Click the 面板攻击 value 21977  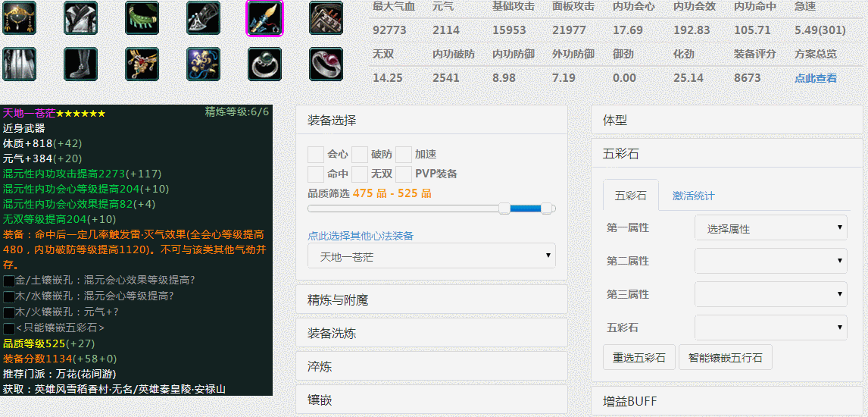pos(569,30)
